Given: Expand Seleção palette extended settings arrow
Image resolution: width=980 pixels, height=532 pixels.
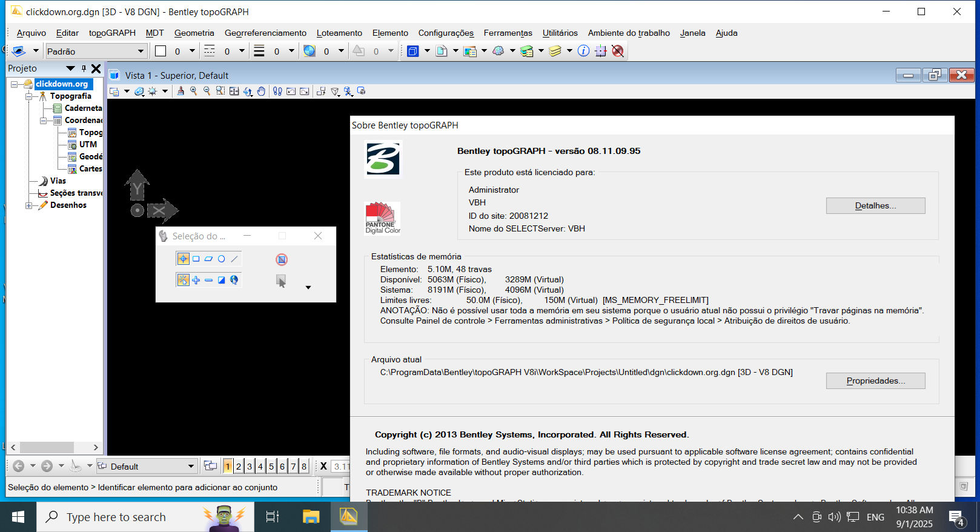Looking at the screenshot, I should (x=308, y=287).
